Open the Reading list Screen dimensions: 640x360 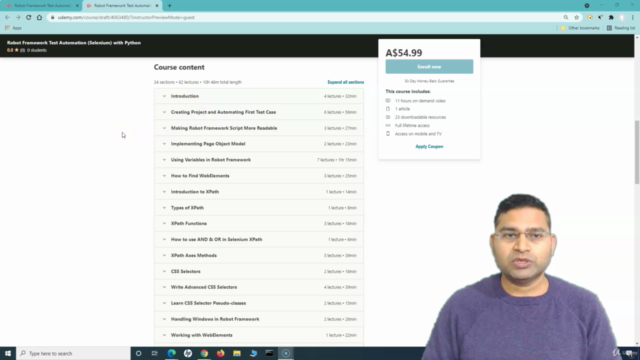pyautogui.click(x=621, y=28)
